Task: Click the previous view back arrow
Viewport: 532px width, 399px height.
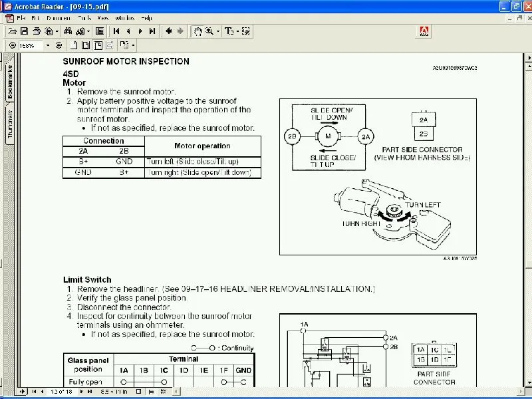Action: pyautogui.click(x=170, y=31)
